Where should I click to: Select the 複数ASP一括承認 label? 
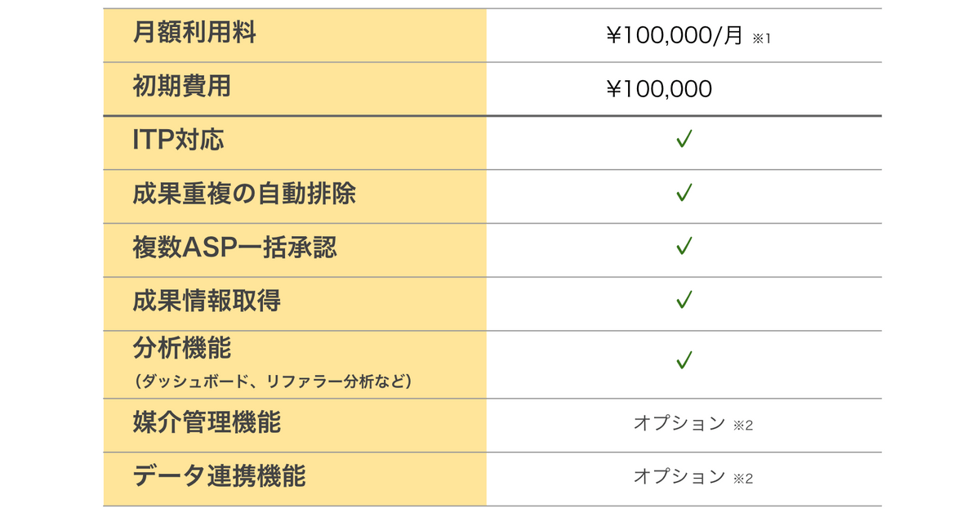[x=234, y=247]
